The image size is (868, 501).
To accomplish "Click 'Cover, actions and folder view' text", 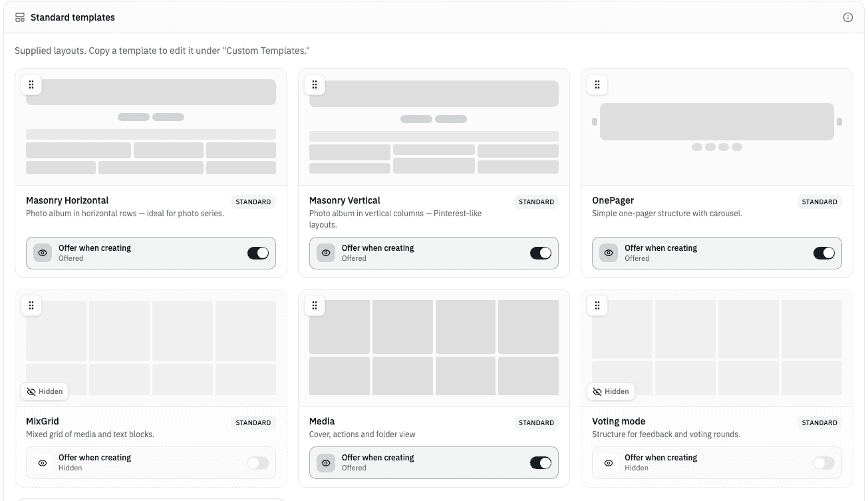I will tap(362, 434).
